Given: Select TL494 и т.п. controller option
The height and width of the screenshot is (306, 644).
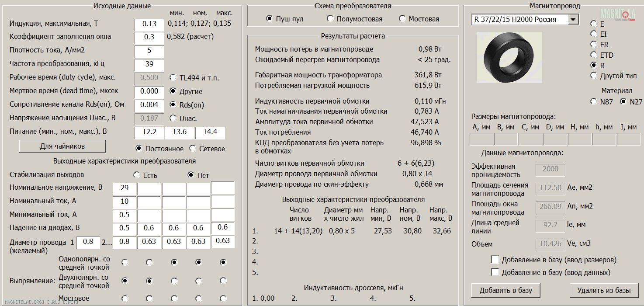Looking at the screenshot, I should (173, 78).
